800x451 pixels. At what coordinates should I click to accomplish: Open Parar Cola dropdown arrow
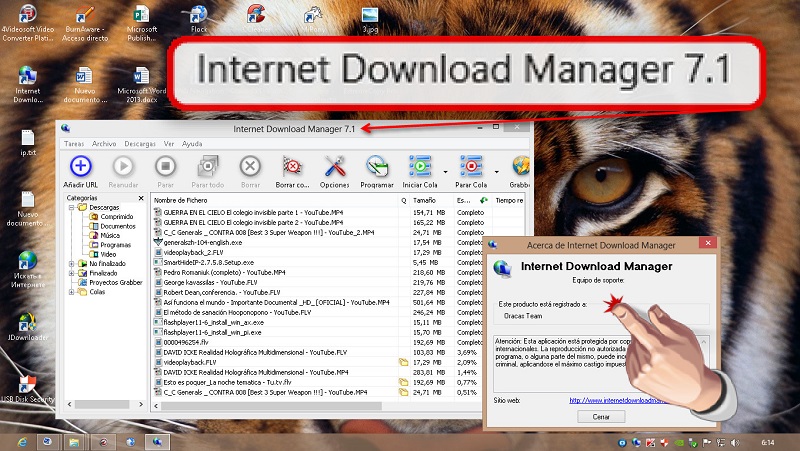(x=496, y=172)
